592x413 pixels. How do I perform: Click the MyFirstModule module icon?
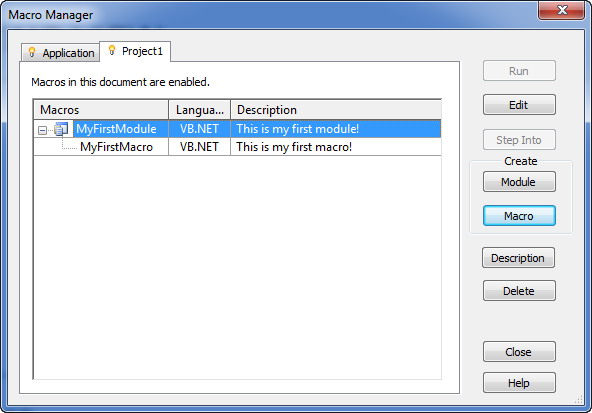(x=61, y=129)
